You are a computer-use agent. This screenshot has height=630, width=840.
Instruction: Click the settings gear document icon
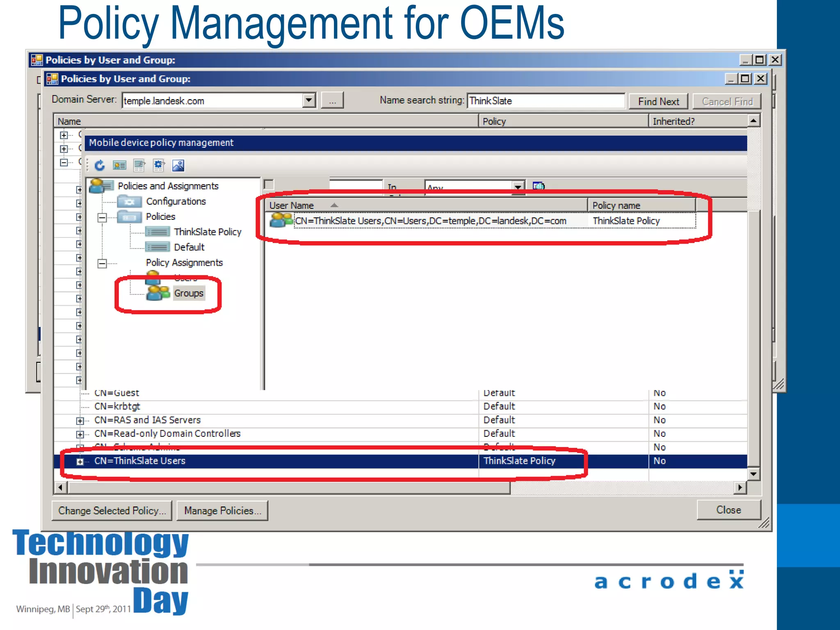[159, 165]
